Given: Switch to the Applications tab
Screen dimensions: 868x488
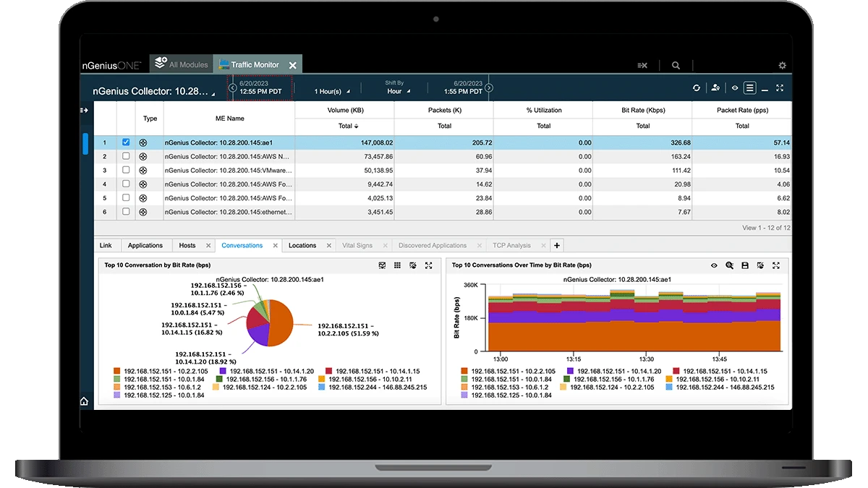Looking at the screenshot, I should click(x=147, y=245).
